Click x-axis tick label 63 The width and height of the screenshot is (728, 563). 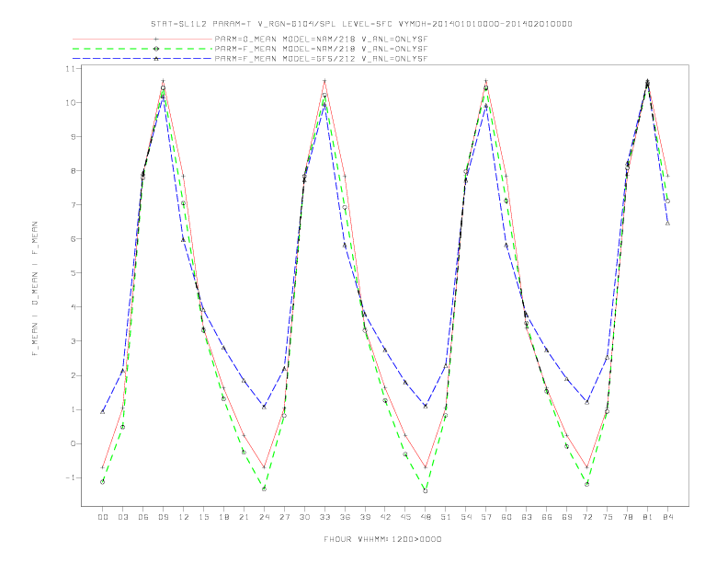coord(527,517)
